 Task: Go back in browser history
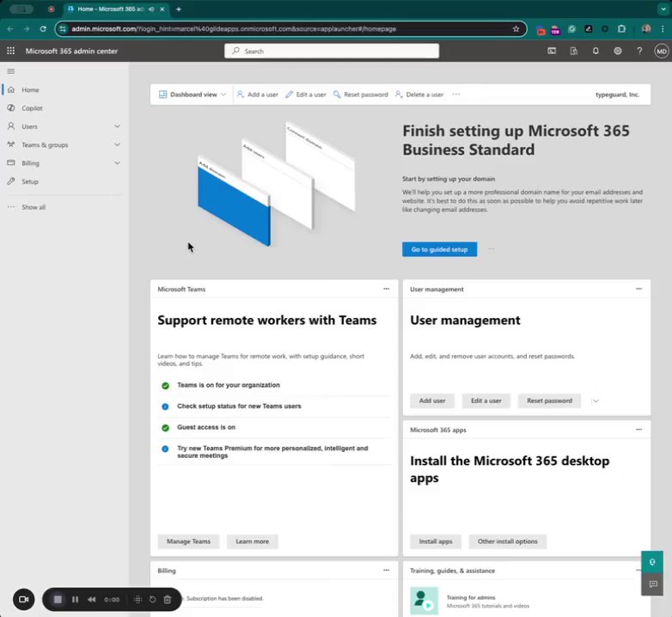10,28
